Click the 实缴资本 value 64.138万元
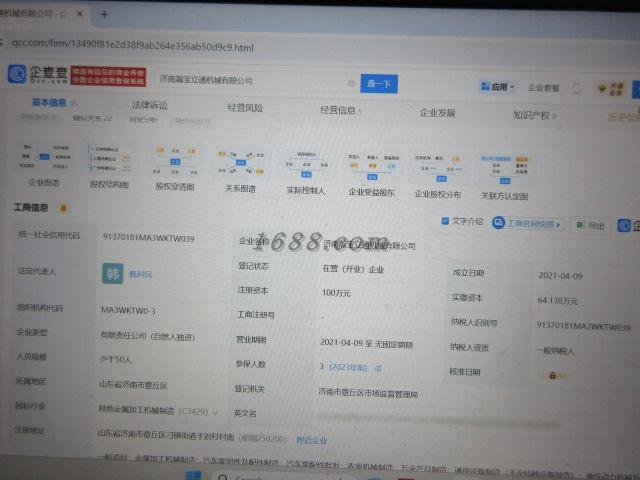The width and height of the screenshot is (640, 480). [557, 301]
